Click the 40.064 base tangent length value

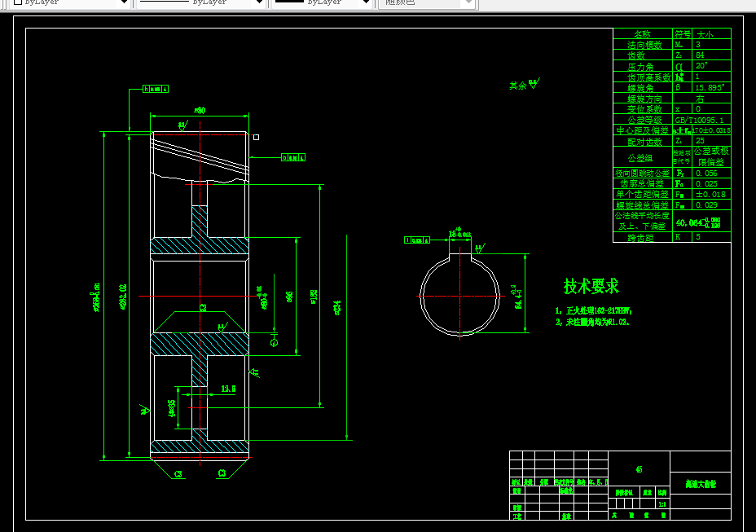coord(698,222)
